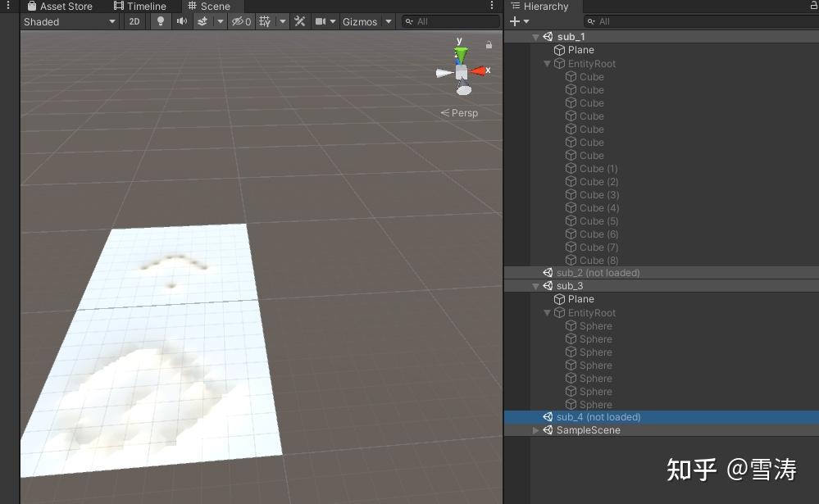
Task: Click the Hierarchy create plus button
Action: tap(515, 21)
